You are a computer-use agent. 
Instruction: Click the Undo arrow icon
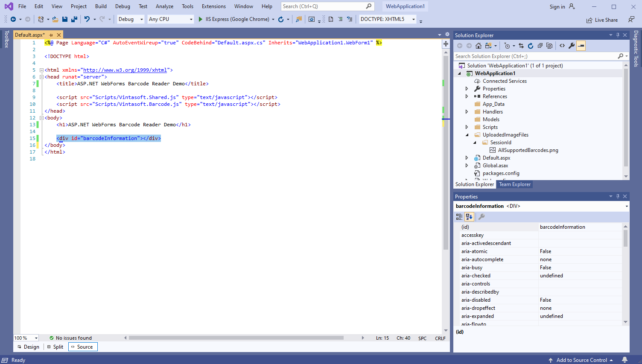(87, 19)
